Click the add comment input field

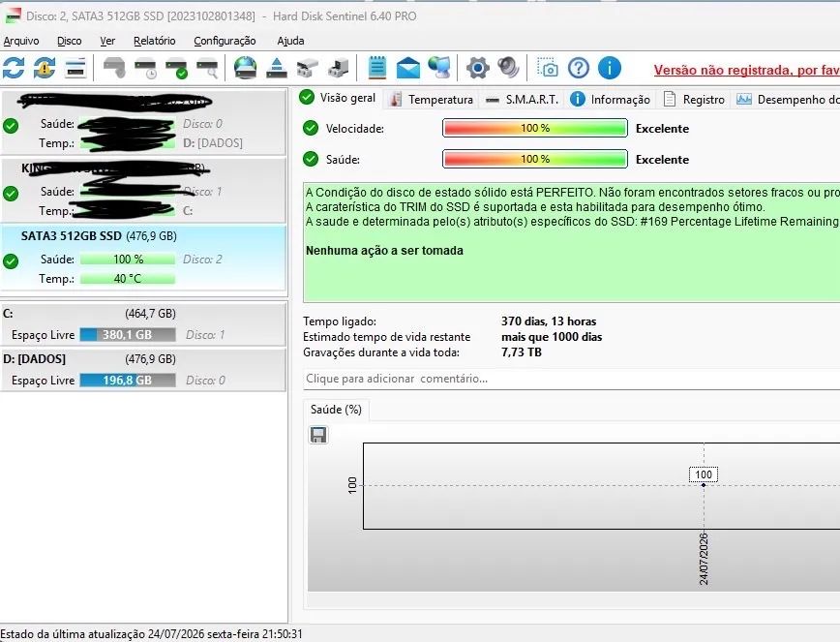click(x=571, y=379)
